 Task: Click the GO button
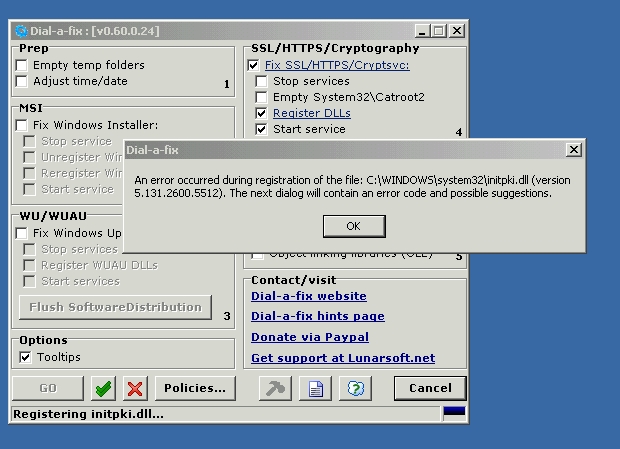coord(48,389)
